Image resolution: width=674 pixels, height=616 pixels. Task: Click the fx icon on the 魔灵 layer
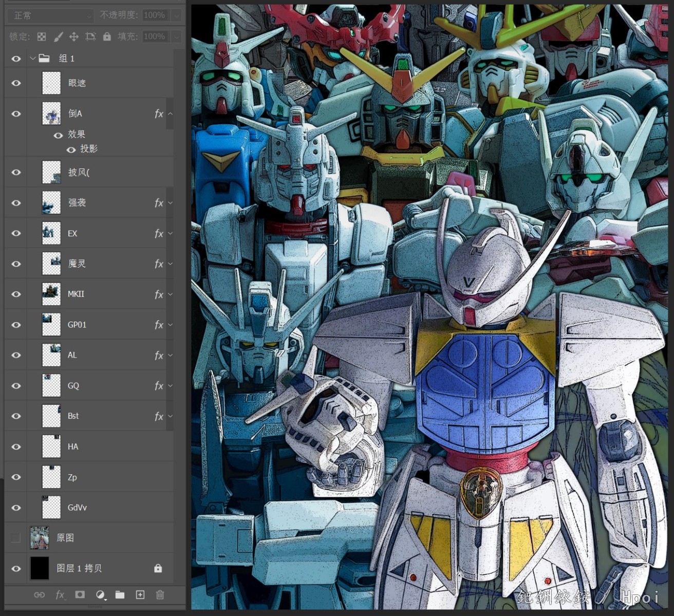159,264
